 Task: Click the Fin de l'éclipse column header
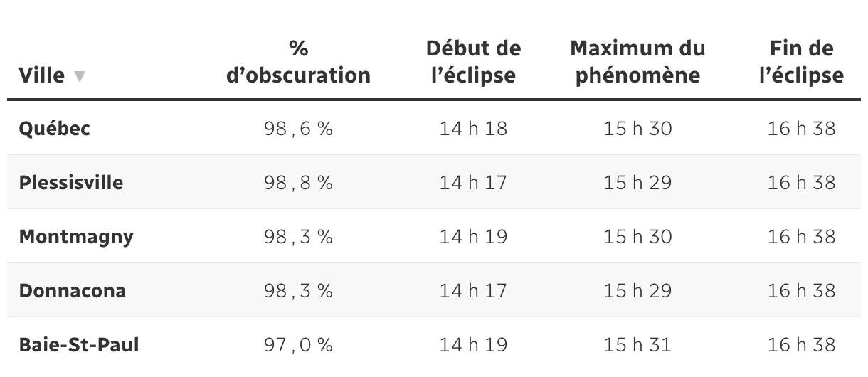tap(801, 62)
